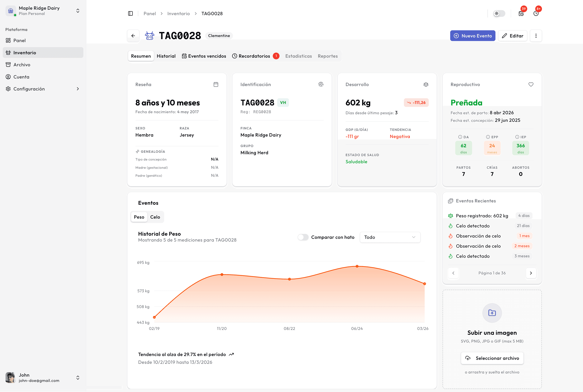
Task: Open the calendar notifications icon with badge 39
Action: [521, 13]
